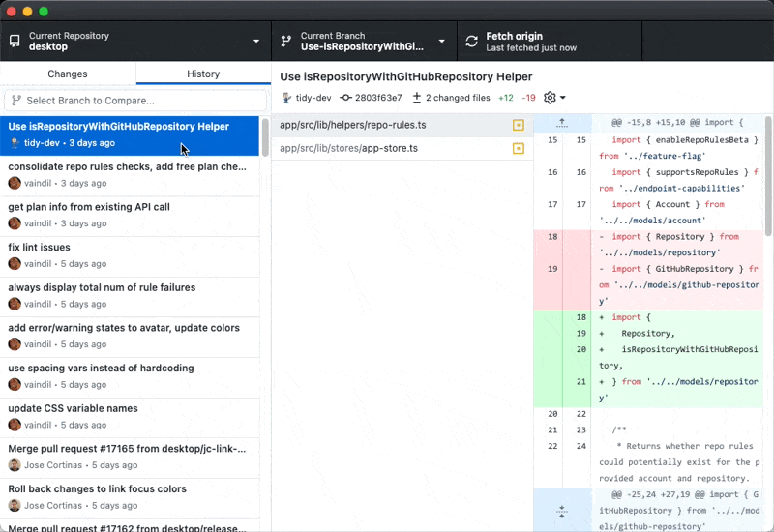Select commit 'Roll back changes to link focus colors'
This screenshot has width=774, height=532.
pyautogui.click(x=130, y=498)
